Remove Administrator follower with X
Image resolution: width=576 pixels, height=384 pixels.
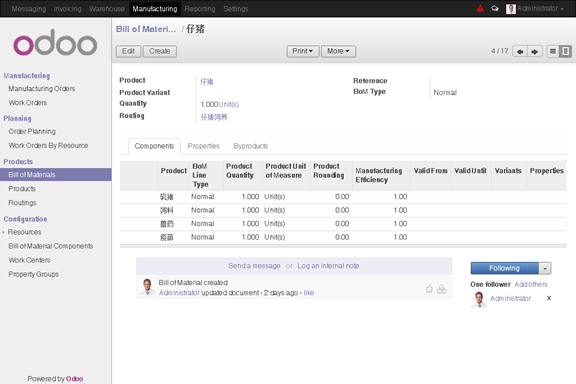click(549, 298)
